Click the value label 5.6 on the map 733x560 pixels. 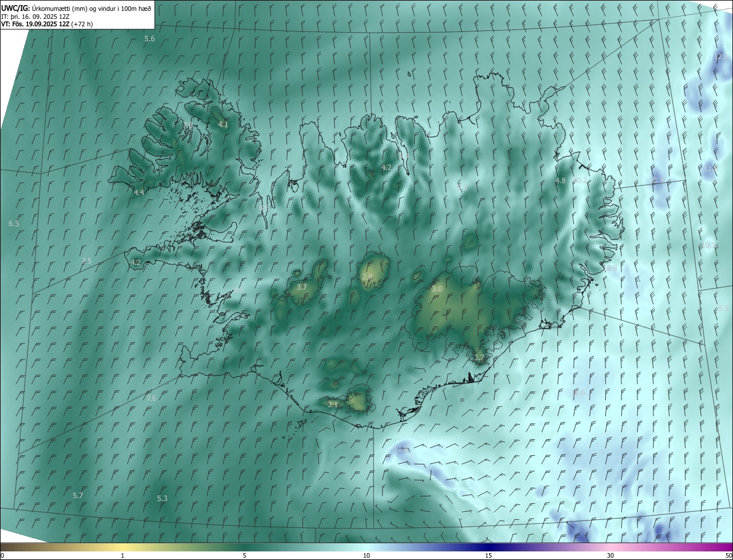(149, 39)
